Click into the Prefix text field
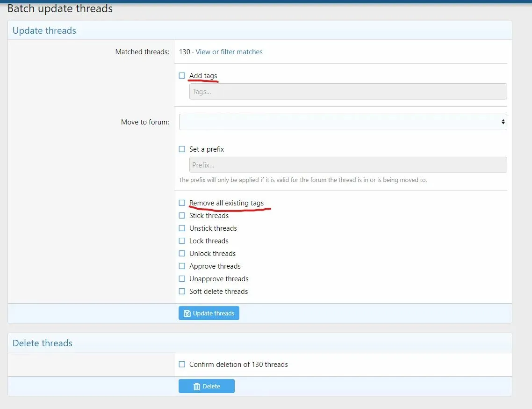 click(347, 165)
